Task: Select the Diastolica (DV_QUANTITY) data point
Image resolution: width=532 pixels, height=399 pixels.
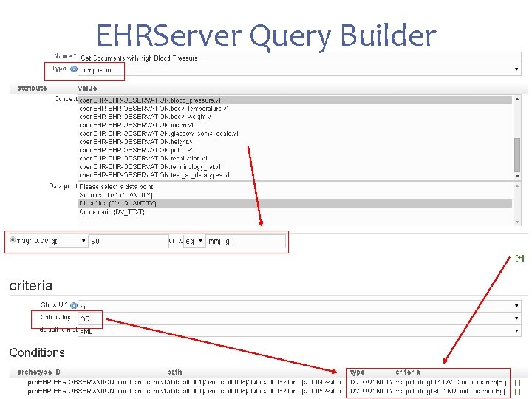Action: coord(295,203)
